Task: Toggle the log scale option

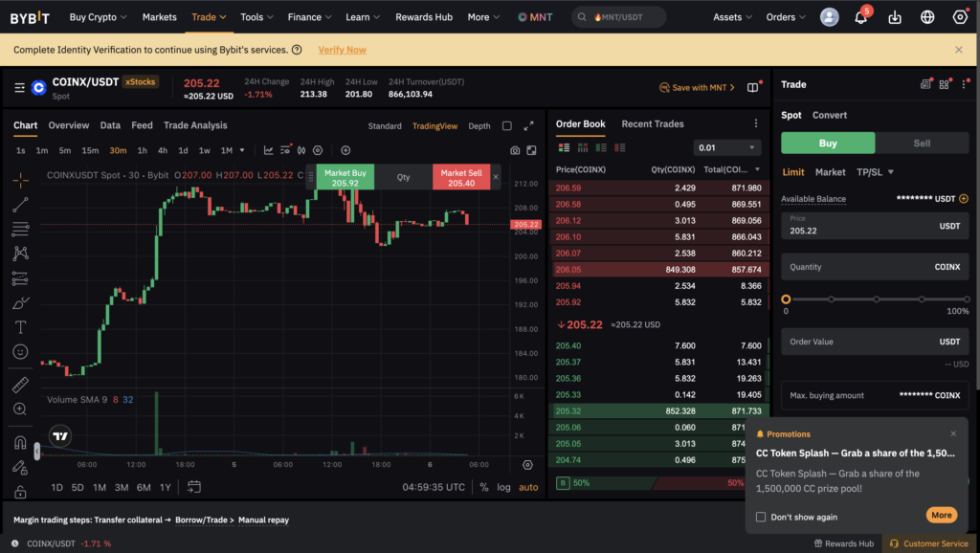Action: click(503, 487)
